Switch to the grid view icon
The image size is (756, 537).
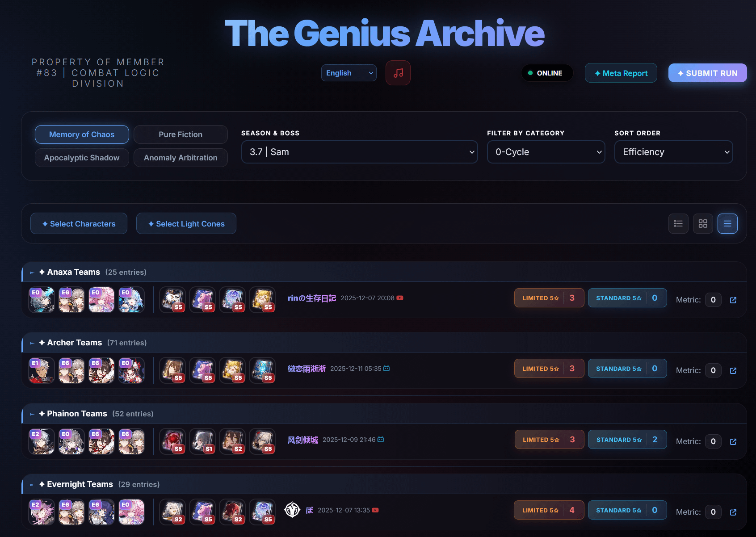[703, 223]
